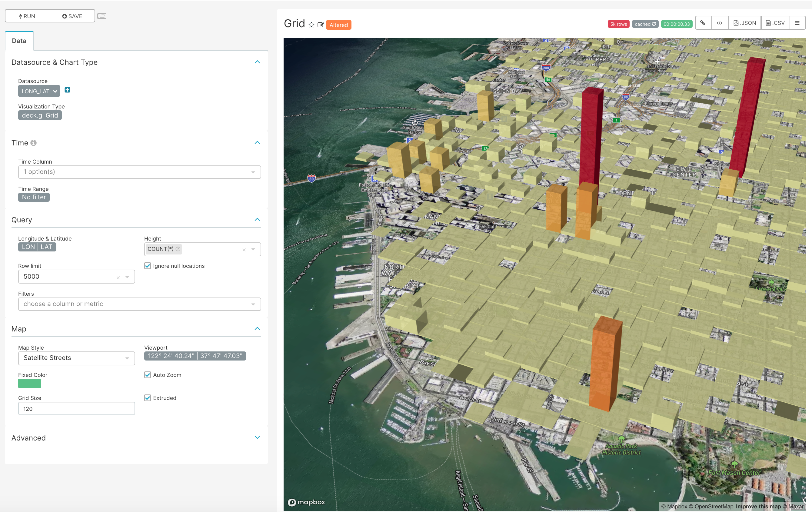Open the hamburger menu beside the .CSV button
The image size is (812, 512).
(x=797, y=23)
